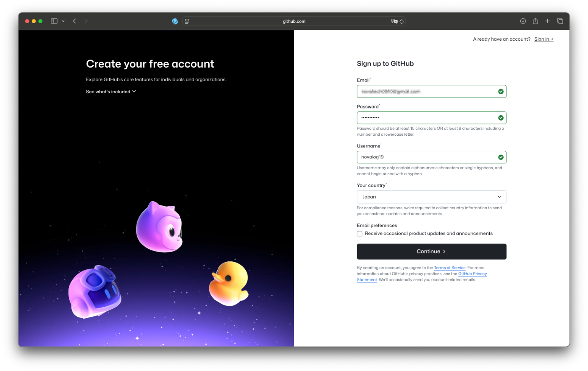Click the translate icon in address bar
588x371 pixels.
point(394,21)
